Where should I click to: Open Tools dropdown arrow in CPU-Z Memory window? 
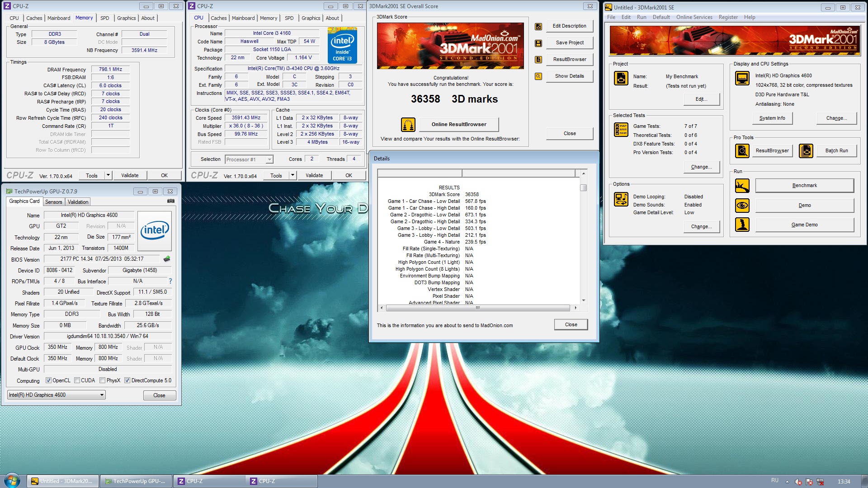click(x=108, y=175)
